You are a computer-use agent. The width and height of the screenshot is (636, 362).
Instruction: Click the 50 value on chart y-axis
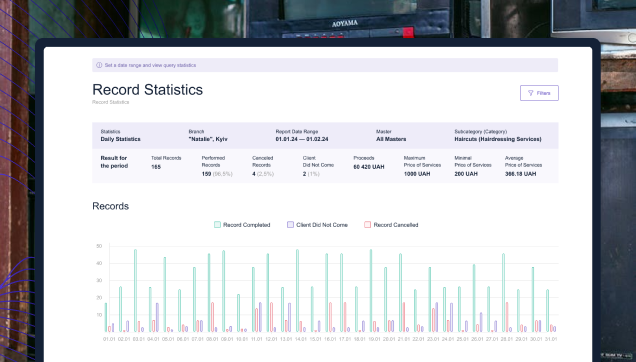click(99, 246)
